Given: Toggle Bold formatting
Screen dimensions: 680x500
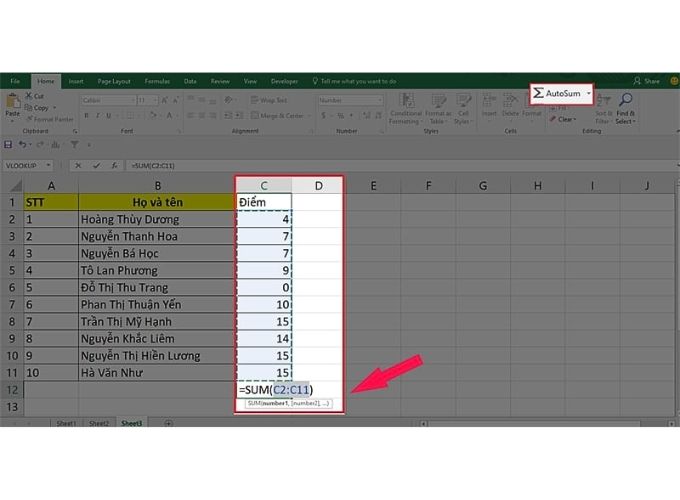Looking at the screenshot, I should pos(86,115).
